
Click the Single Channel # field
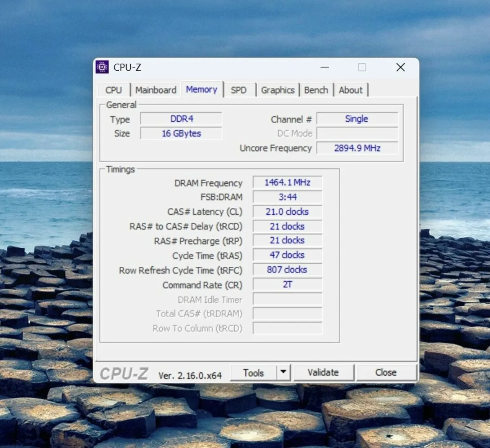click(x=356, y=118)
